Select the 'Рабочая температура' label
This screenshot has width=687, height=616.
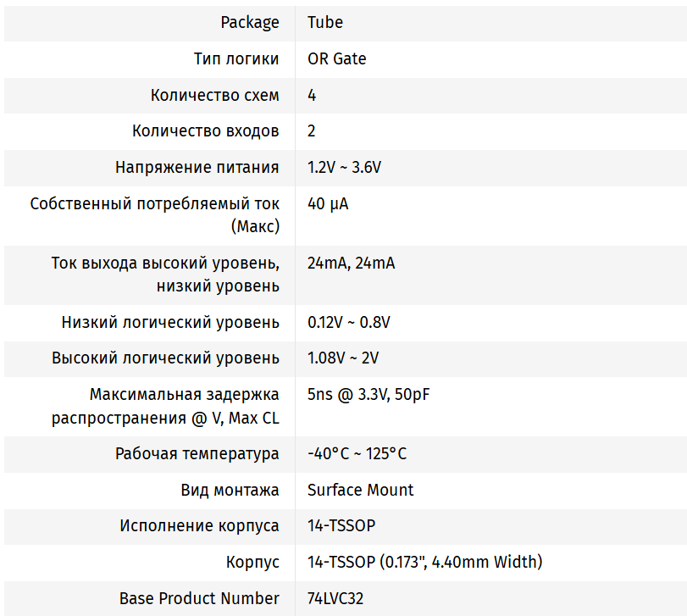click(197, 454)
